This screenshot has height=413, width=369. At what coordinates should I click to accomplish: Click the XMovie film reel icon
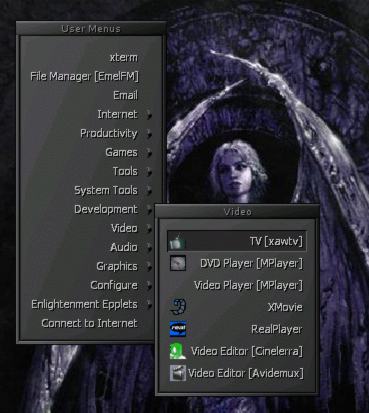[x=178, y=307]
